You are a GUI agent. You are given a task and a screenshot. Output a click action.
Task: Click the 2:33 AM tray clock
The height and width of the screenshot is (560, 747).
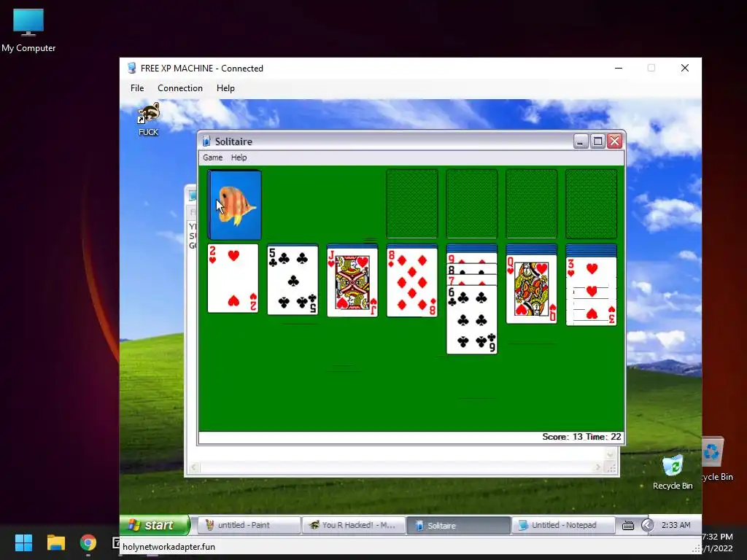[676, 525]
